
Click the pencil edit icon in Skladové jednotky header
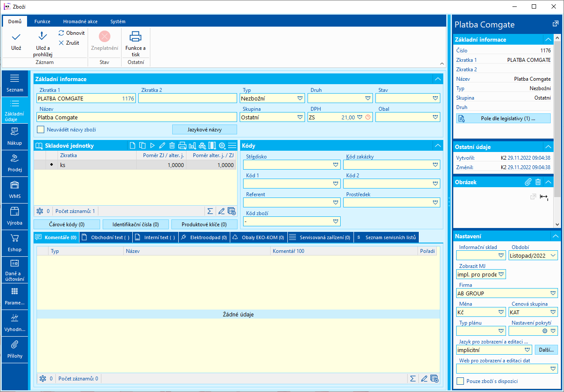pyautogui.click(x=162, y=146)
